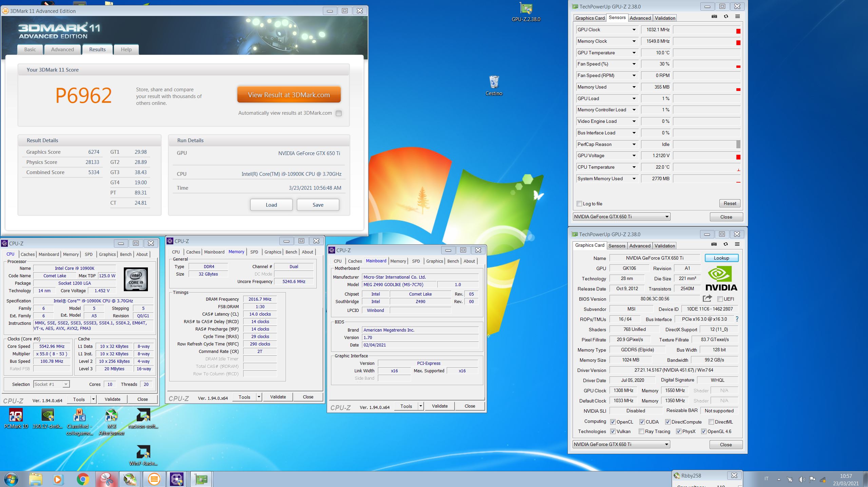Click the BIOS Version field 80.06.3C.00.56

[655, 299]
